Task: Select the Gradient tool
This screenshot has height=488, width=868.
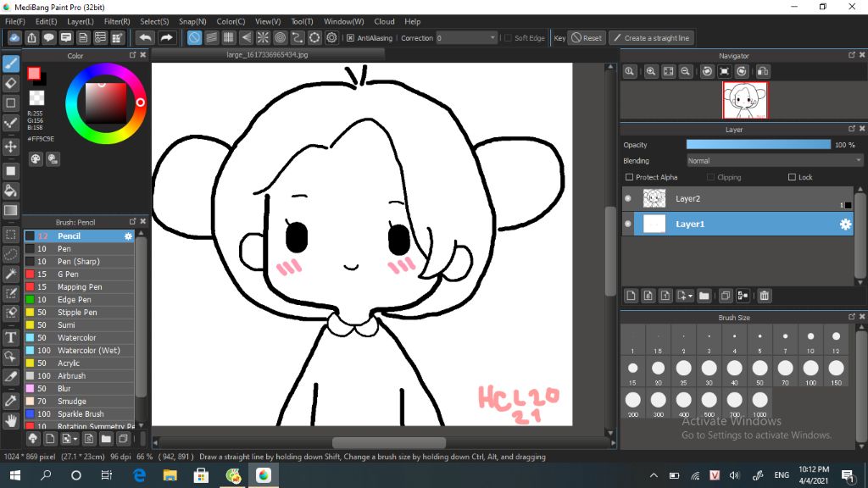Action: [x=11, y=210]
